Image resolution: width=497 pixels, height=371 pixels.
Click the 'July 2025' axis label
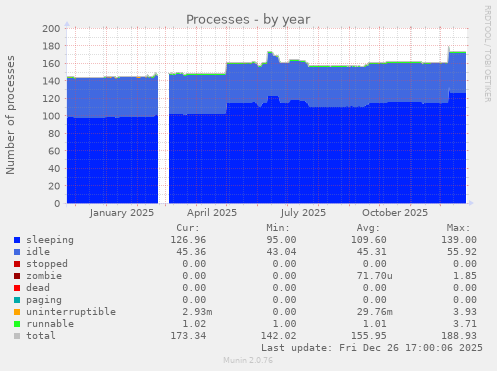click(303, 213)
